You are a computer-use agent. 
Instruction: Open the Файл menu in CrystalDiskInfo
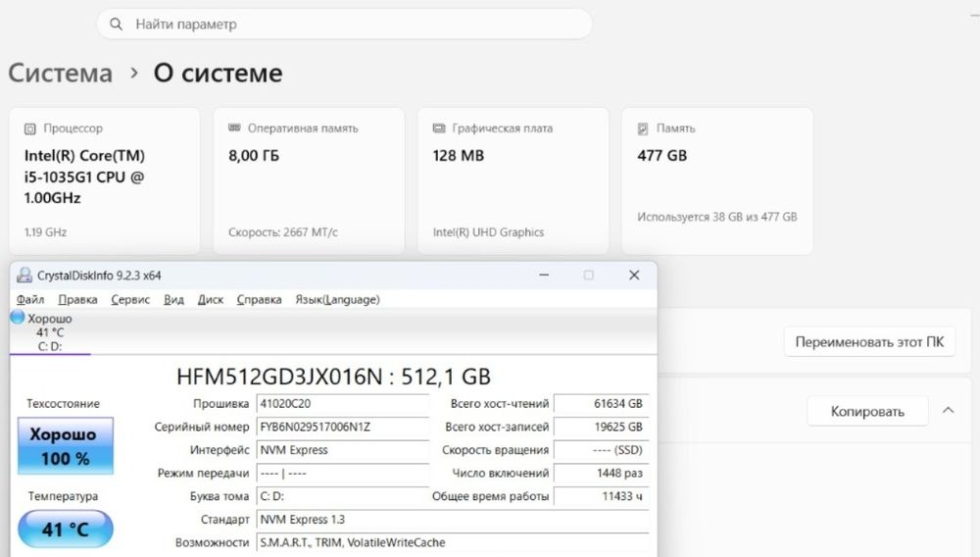click(30, 299)
